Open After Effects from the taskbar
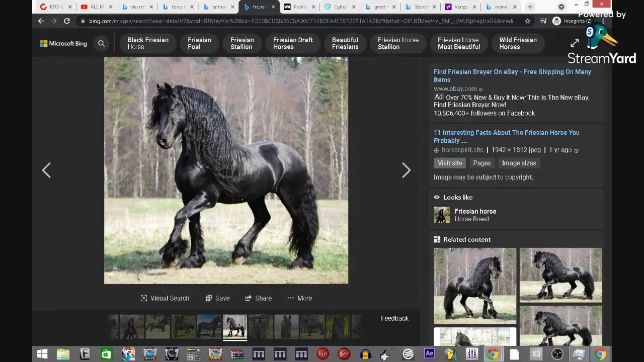Screen dimensions: 644x362 tap(429, 354)
